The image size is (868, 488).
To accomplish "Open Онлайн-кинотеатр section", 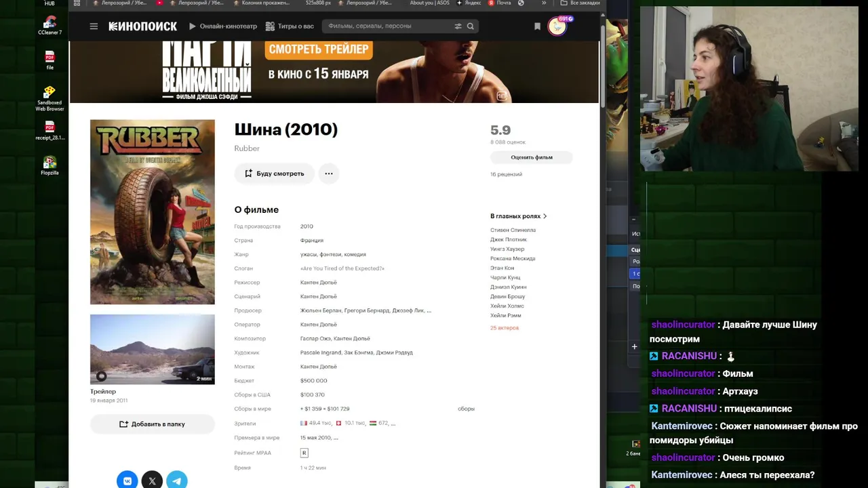I will click(223, 26).
